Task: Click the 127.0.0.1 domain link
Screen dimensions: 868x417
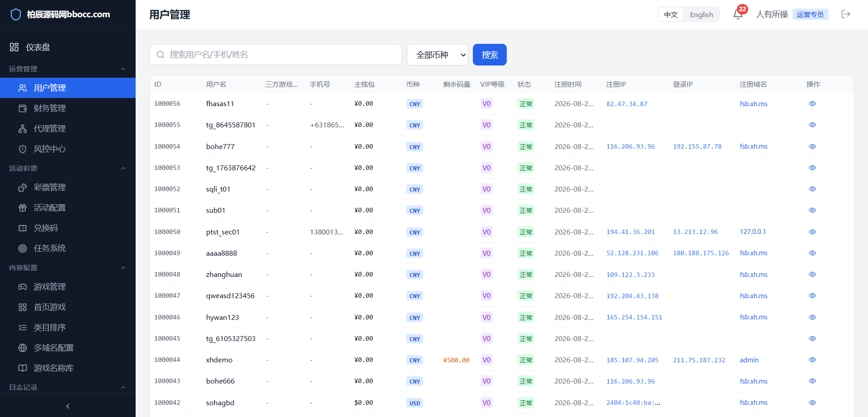Action: coord(753,232)
